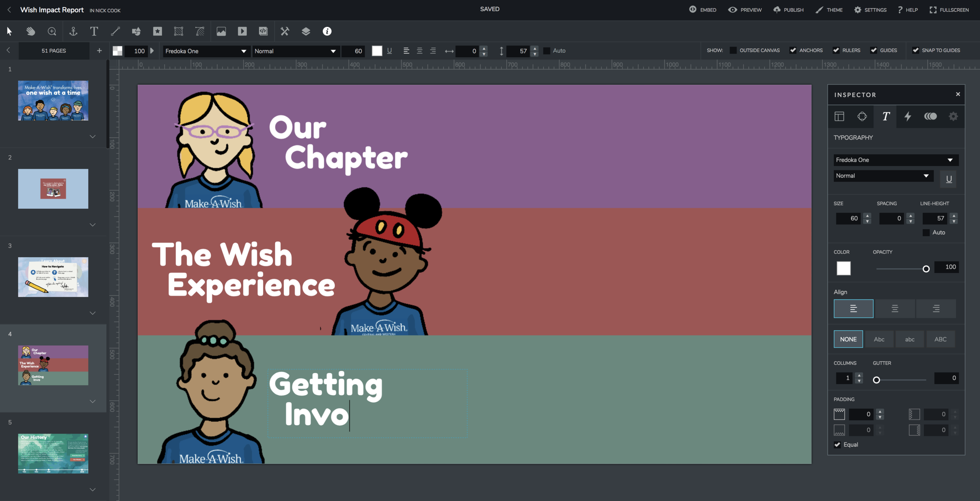
Task: Select the anchor tool
Action: pyautogui.click(x=73, y=31)
